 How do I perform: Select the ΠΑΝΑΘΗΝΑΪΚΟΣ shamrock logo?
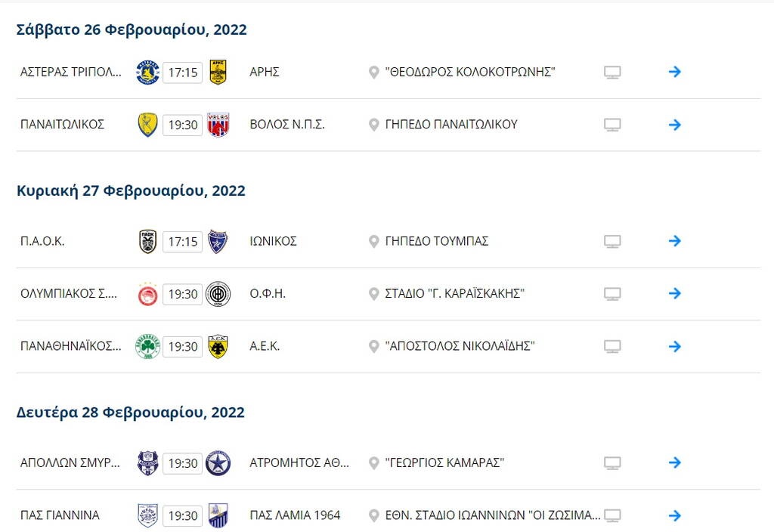147,346
